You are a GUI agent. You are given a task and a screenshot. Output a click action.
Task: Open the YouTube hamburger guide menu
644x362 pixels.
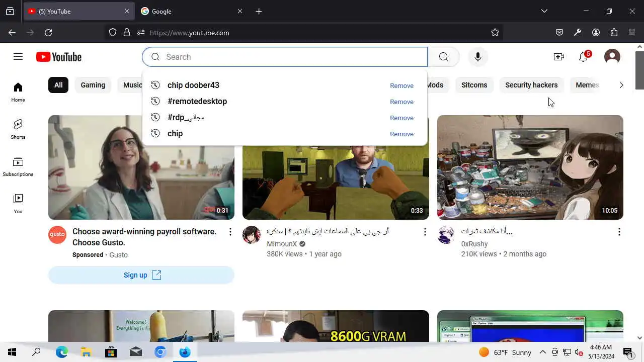click(18, 57)
